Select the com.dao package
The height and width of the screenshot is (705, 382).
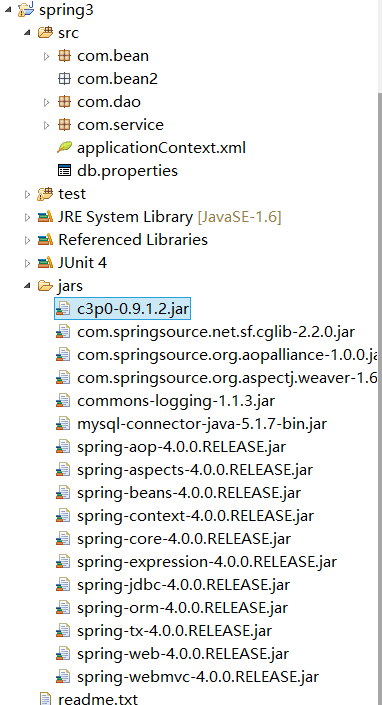(109, 102)
